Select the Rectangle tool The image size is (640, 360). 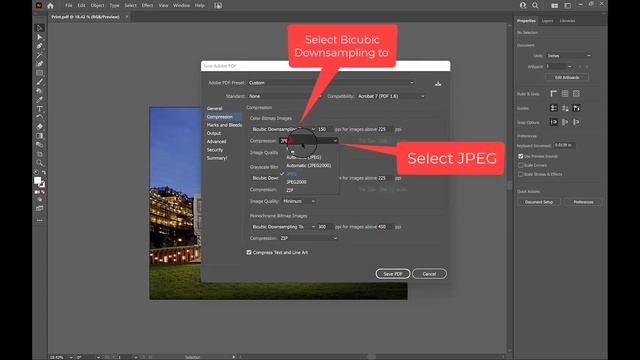(x=40, y=73)
